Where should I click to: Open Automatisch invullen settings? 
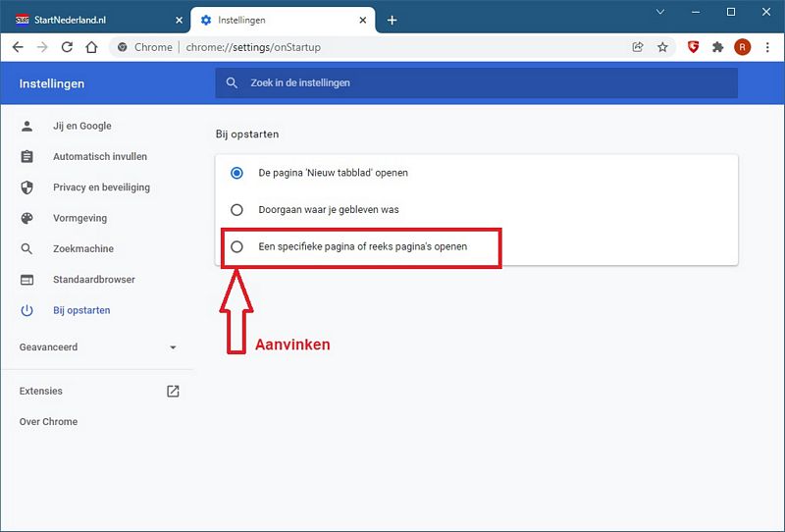(x=100, y=156)
